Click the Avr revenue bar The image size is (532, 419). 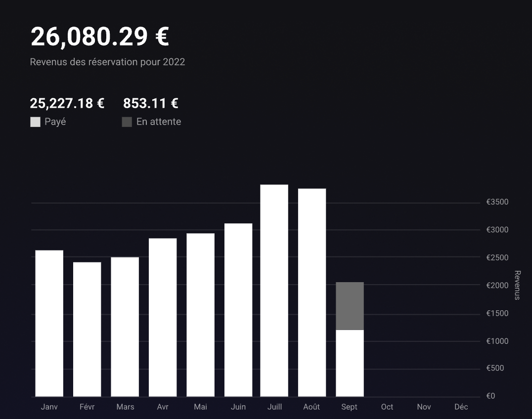pos(163,318)
